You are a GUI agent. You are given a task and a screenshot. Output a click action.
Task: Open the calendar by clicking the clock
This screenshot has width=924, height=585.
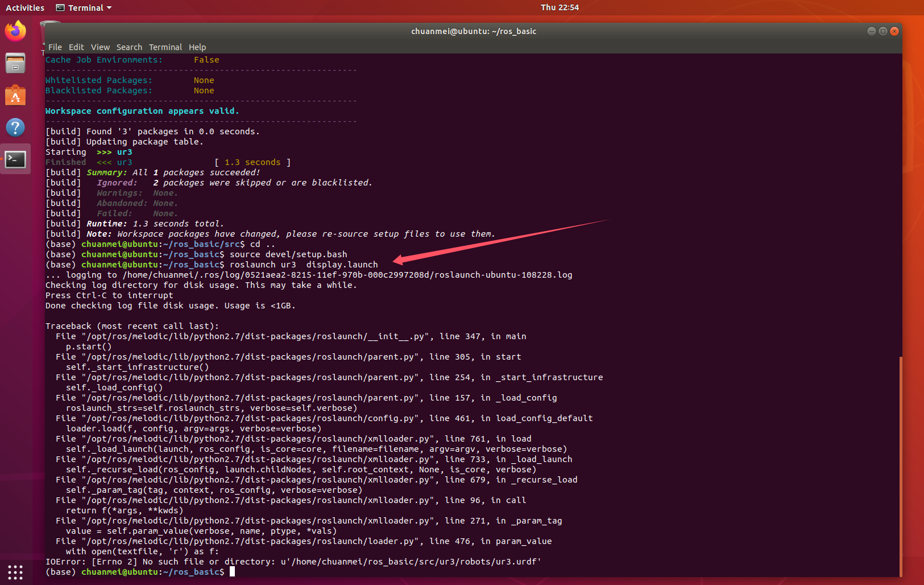[x=560, y=7]
